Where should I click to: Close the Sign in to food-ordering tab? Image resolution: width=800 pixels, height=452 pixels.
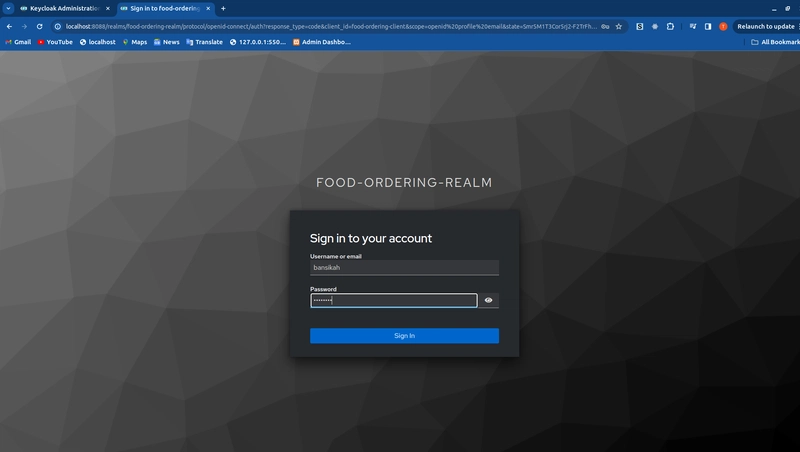(208, 9)
